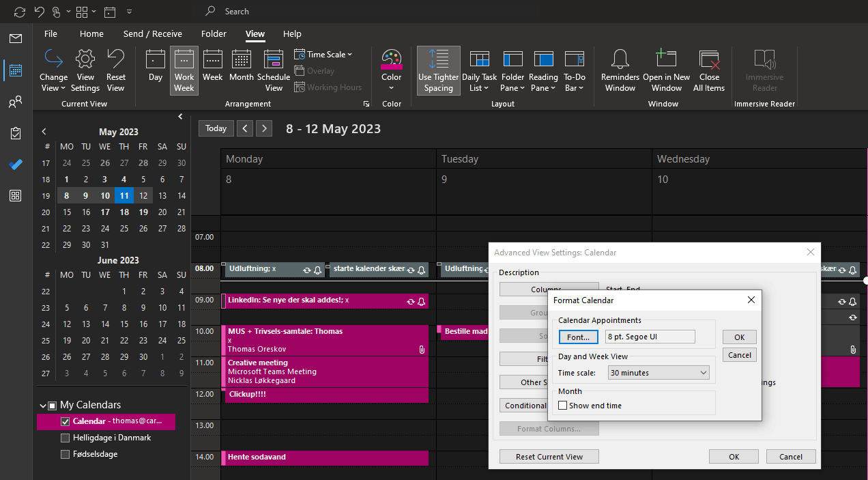Open the Send / Receive tab
The image size is (868, 480).
tap(153, 33)
